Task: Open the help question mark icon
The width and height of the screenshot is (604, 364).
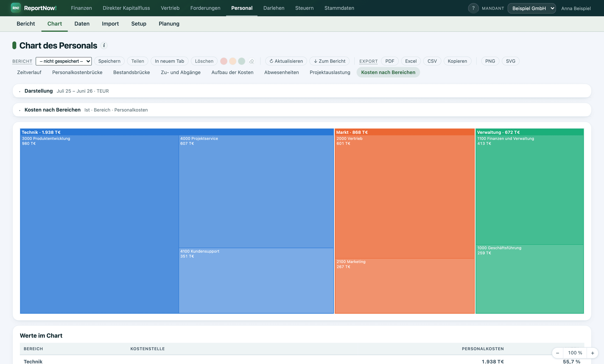Action: (473, 8)
